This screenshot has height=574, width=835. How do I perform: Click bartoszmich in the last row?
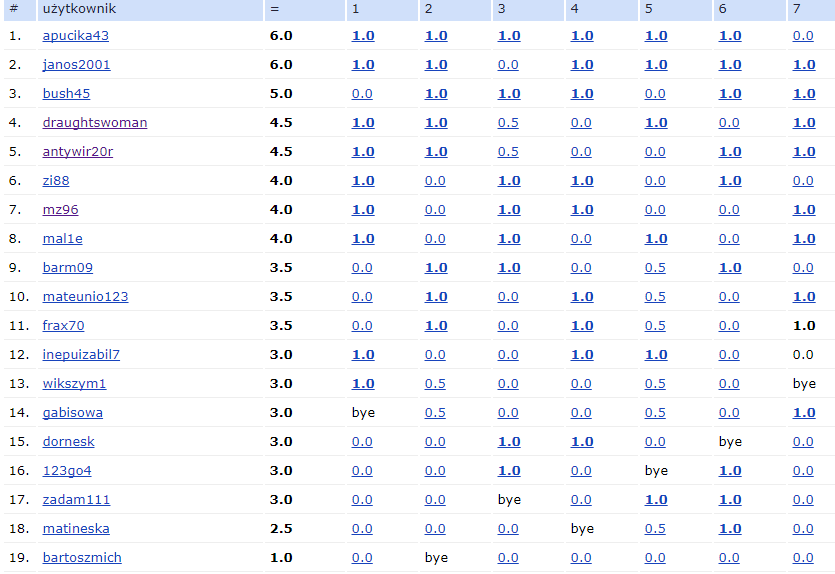(x=82, y=558)
